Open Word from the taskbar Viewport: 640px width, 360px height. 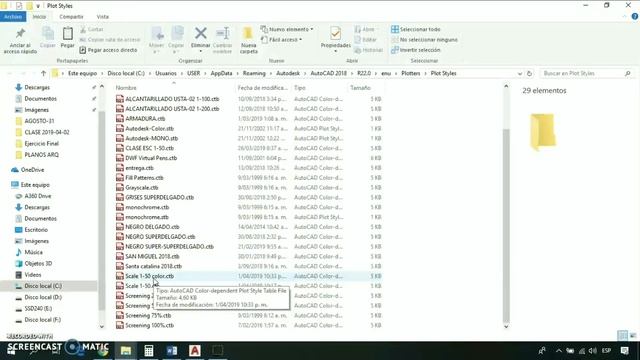[x=172, y=351]
